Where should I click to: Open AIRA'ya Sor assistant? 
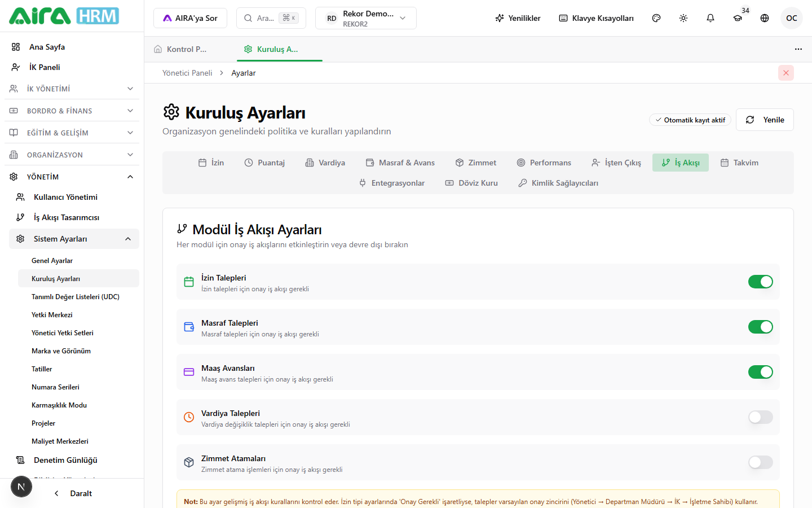190,18
